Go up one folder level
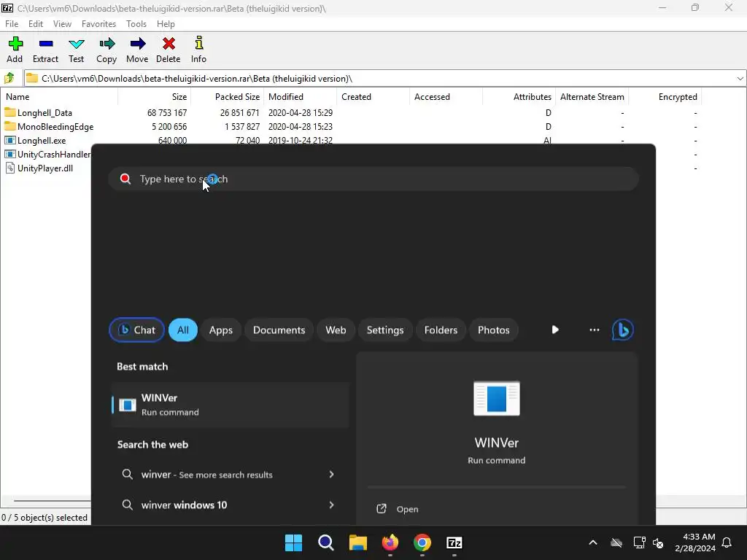The height and width of the screenshot is (560, 747). click(9, 77)
